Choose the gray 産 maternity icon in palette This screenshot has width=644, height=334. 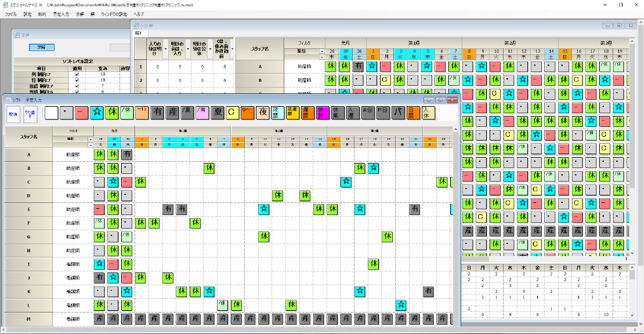click(172, 113)
